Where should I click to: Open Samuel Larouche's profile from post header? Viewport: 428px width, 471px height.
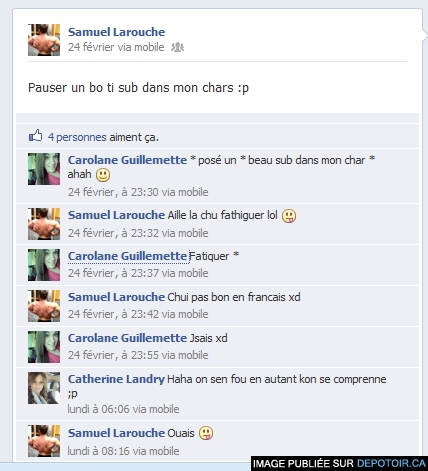tap(116, 32)
